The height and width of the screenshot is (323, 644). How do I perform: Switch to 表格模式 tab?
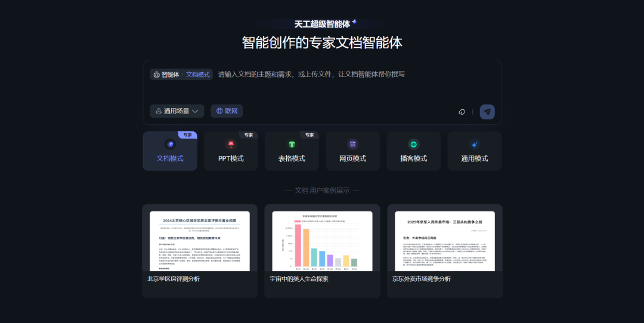tap(292, 151)
